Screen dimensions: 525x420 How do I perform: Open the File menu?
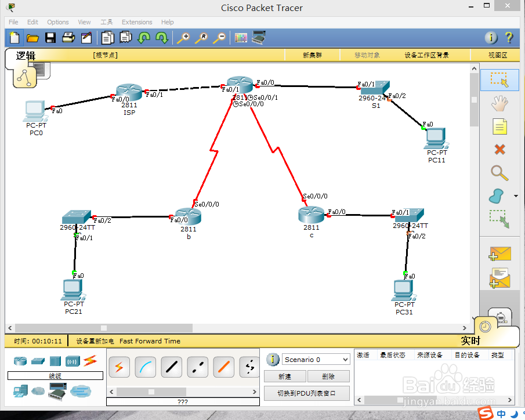point(13,22)
